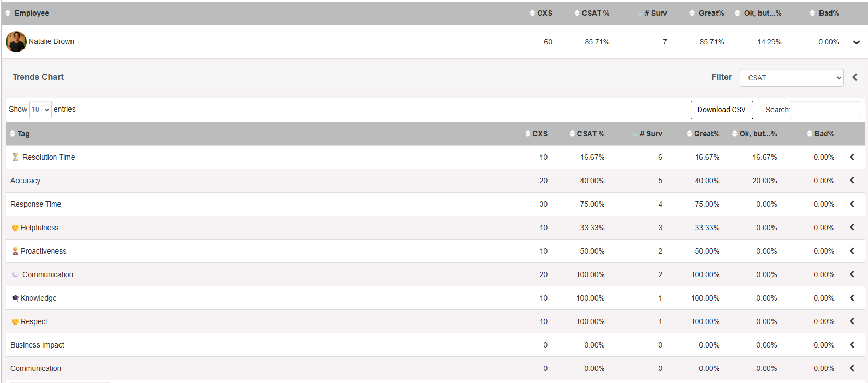Sort the tag table by Tag column

pyautogui.click(x=20, y=134)
